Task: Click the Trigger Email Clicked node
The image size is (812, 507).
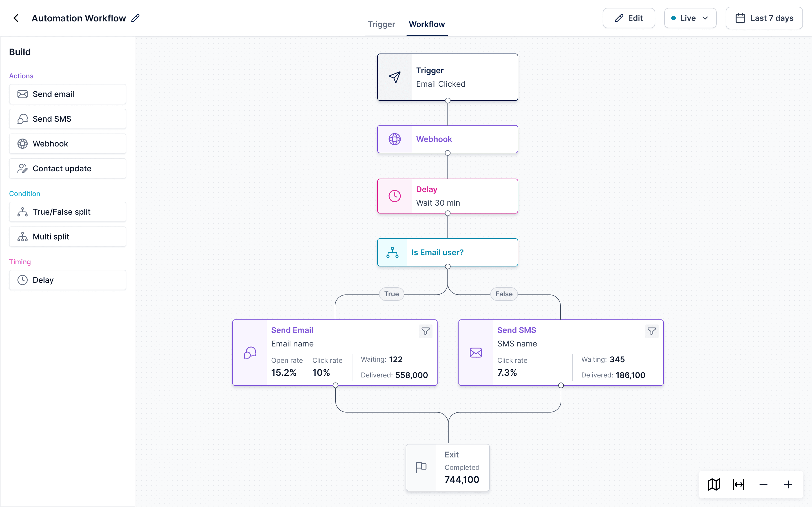Action: [447, 77]
